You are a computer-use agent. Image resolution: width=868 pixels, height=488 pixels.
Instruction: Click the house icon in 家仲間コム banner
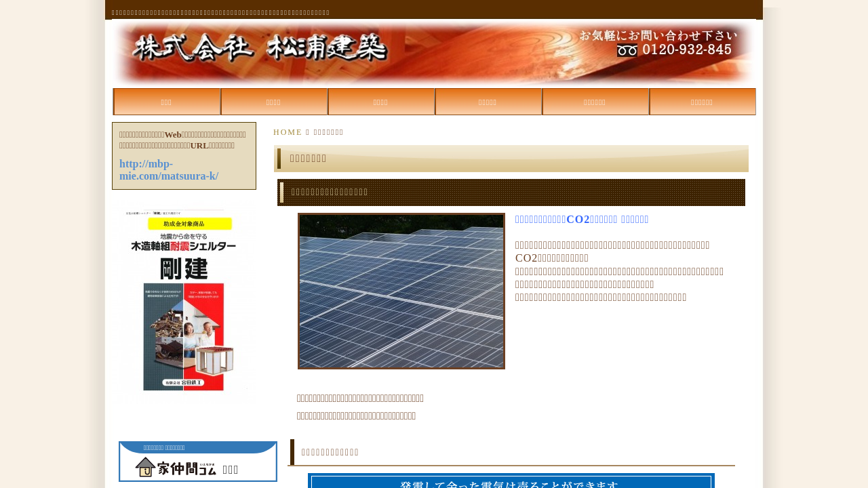coord(145,467)
